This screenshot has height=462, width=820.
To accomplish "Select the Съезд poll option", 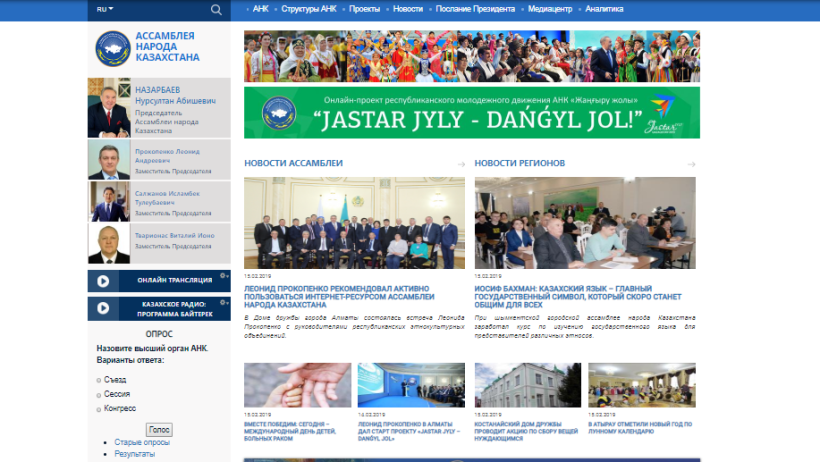I will [x=99, y=380].
